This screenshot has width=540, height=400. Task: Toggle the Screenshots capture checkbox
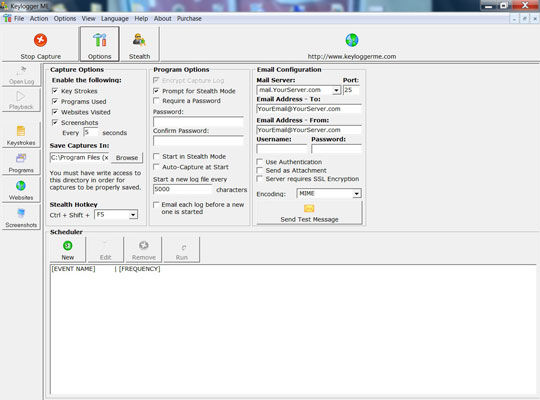55,122
